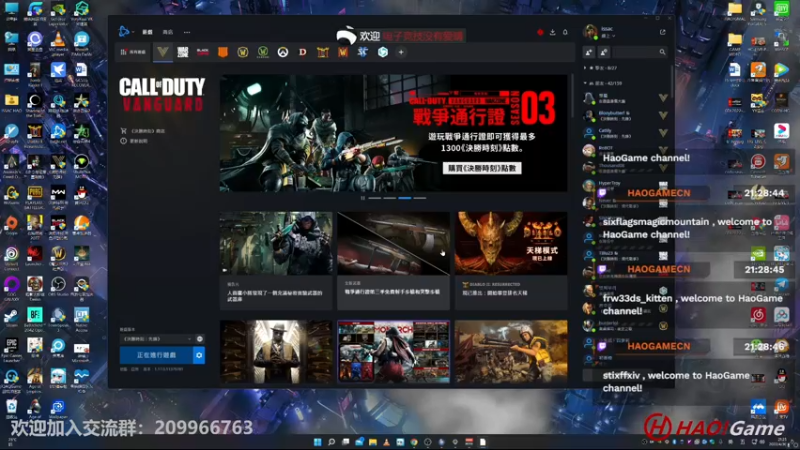Open the Isaac online status dropdown
Image resolution: width=800 pixels, height=450 pixels.
pos(609,36)
